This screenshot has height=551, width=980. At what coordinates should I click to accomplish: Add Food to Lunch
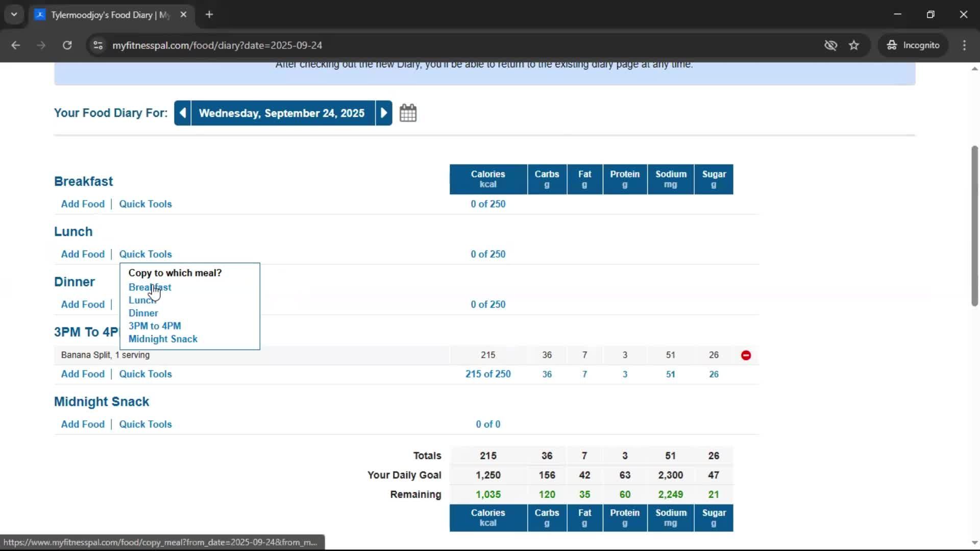tap(83, 254)
